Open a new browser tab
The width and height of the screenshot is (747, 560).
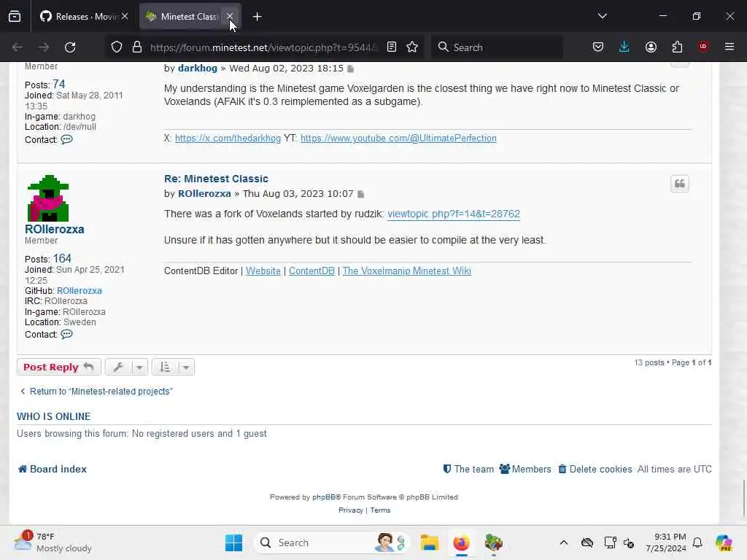tap(258, 17)
